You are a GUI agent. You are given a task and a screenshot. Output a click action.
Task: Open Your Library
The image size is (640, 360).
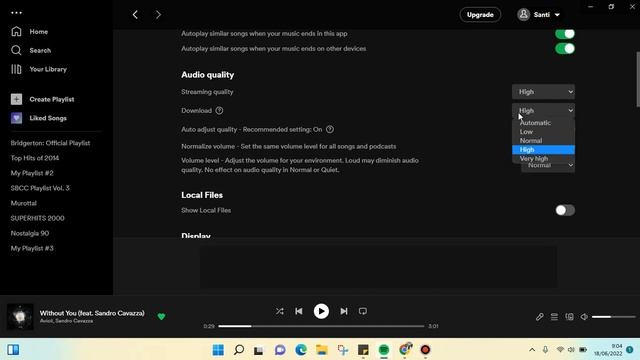39,69
